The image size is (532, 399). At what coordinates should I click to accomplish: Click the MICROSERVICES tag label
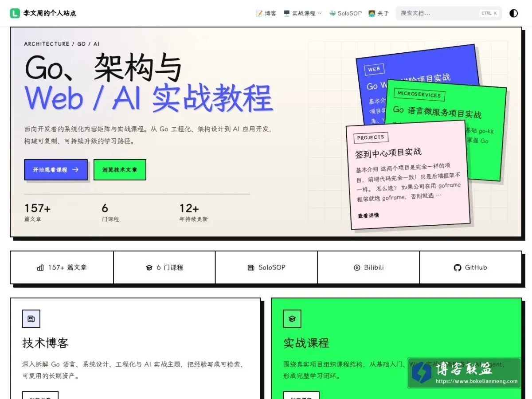(419, 94)
